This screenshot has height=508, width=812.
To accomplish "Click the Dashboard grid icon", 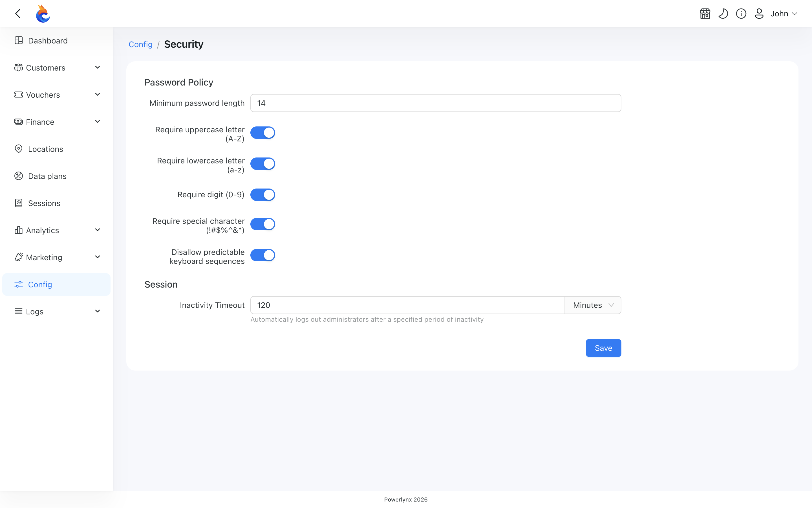I will (x=19, y=40).
